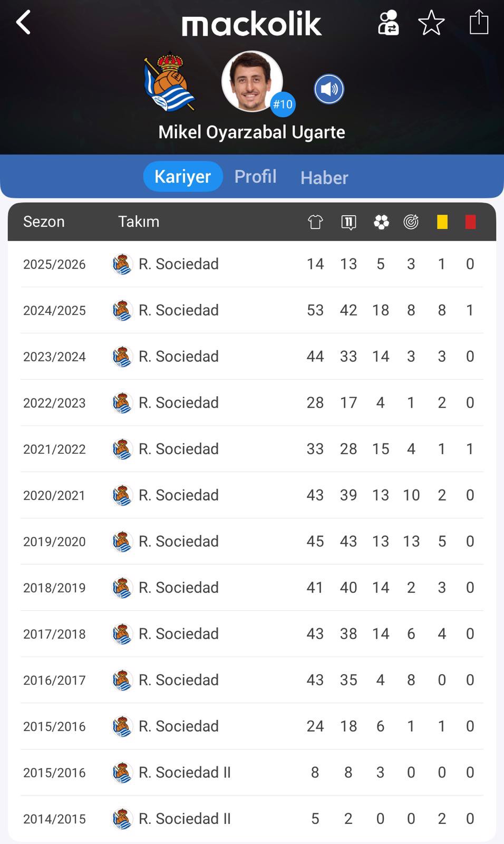Screen dimensions: 504x844
Task: Select the Kariyer tab
Action: (x=182, y=176)
